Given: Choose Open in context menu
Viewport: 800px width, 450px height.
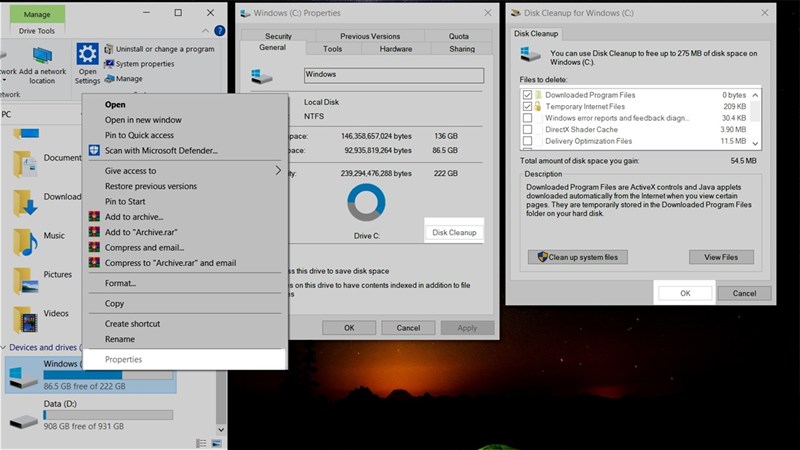Looking at the screenshot, I should point(185,105).
